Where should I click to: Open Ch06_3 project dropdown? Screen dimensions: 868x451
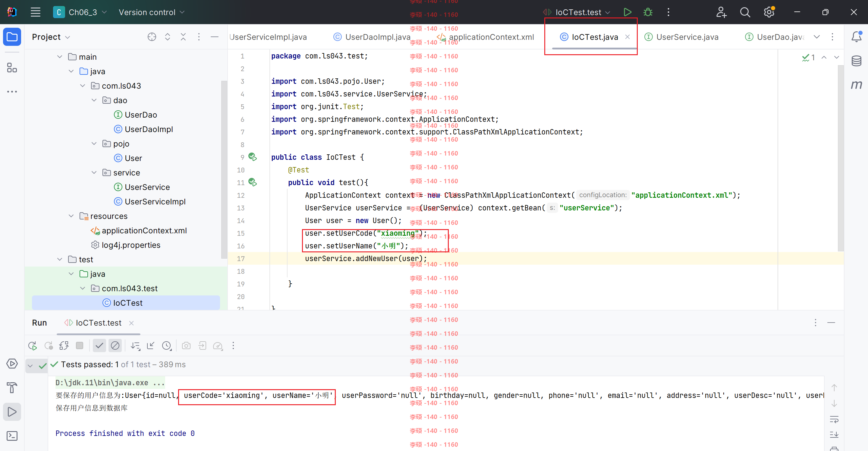pos(80,12)
